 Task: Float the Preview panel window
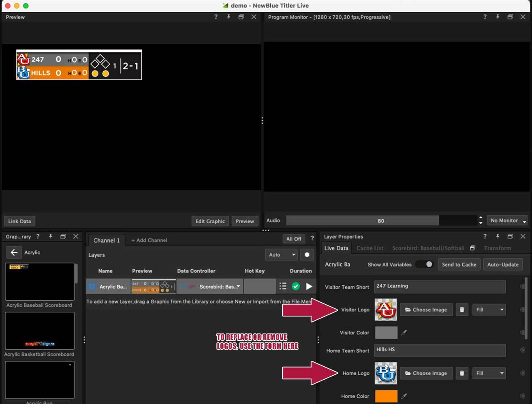[241, 17]
